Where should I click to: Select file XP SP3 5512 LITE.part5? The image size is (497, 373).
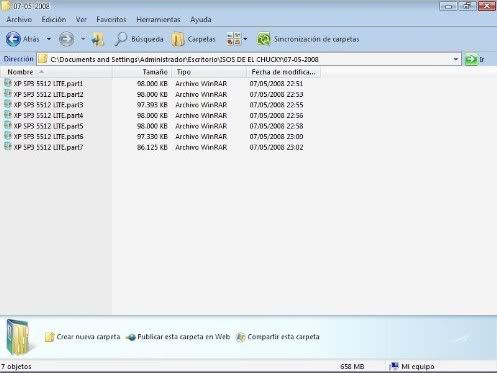pos(48,126)
